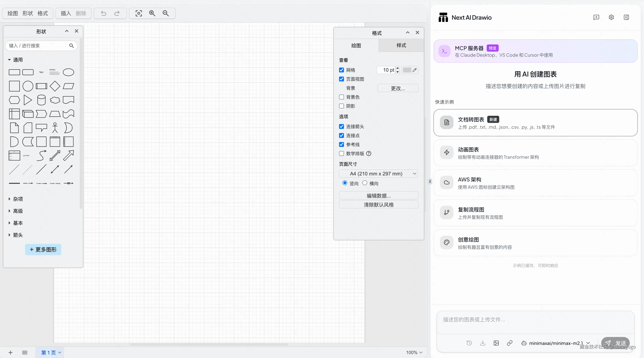Pick the actor stick figure shape
The image size is (644, 358).
pos(55,128)
